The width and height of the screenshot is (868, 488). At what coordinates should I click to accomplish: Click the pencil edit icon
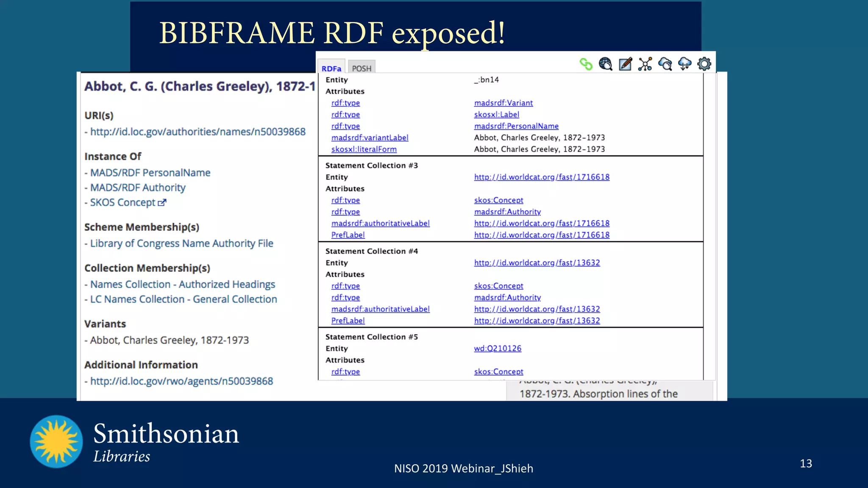(x=626, y=64)
